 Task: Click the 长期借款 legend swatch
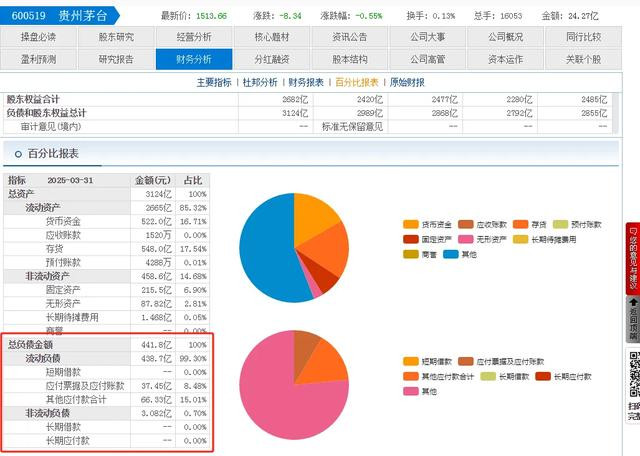click(488, 376)
